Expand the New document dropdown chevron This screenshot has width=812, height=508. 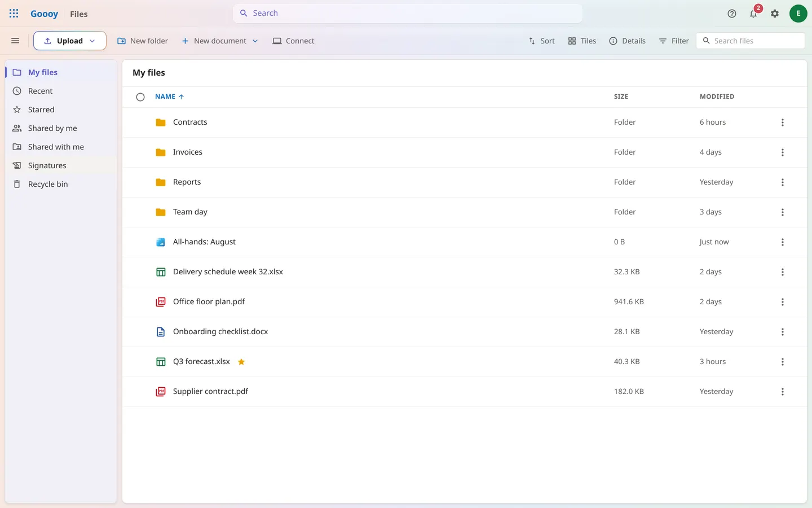pos(255,41)
